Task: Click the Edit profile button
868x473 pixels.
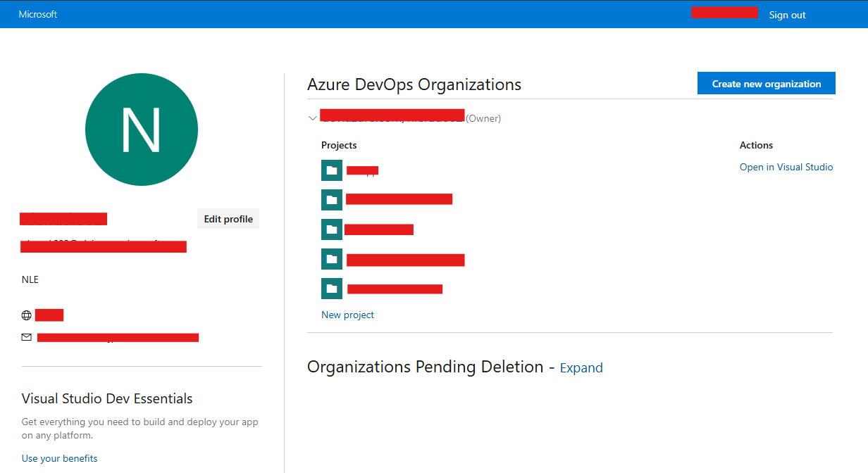Action: [x=228, y=219]
